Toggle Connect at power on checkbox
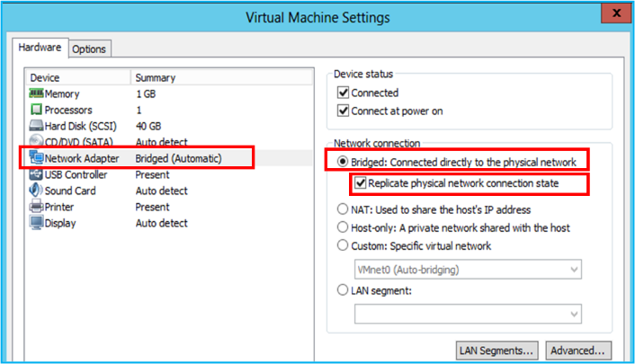 tap(343, 111)
